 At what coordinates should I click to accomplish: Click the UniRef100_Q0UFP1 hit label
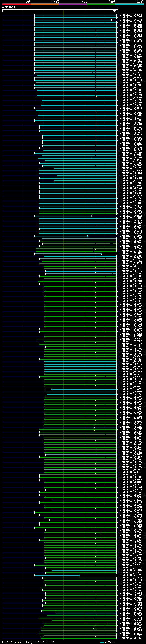[x=131, y=211]
